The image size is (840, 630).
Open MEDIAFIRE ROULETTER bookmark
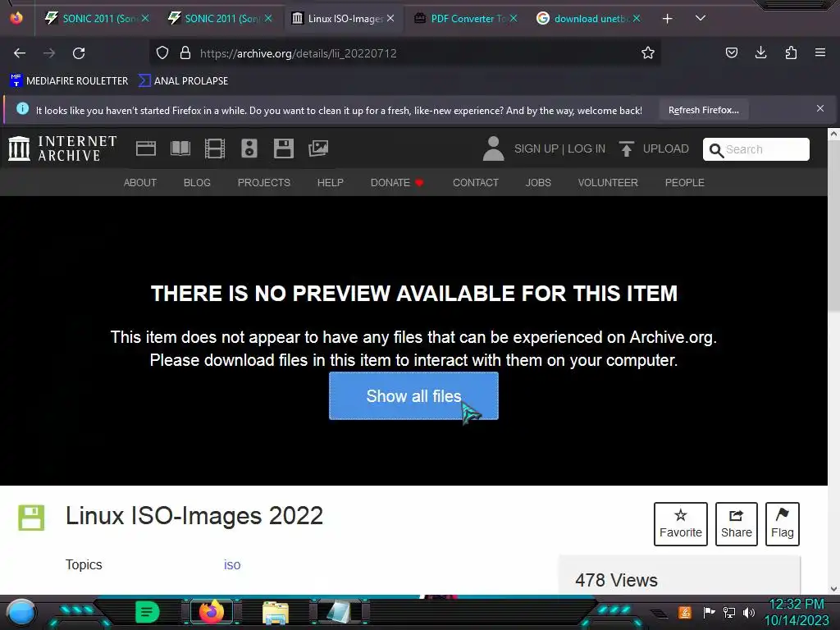(69, 81)
